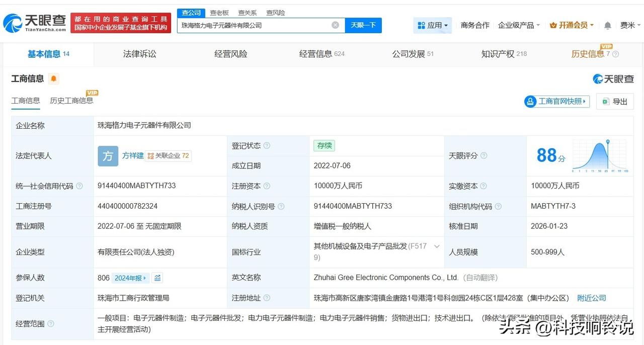This screenshot has height=345, width=644.
Task: Click into the company search input field
Action: point(254,25)
